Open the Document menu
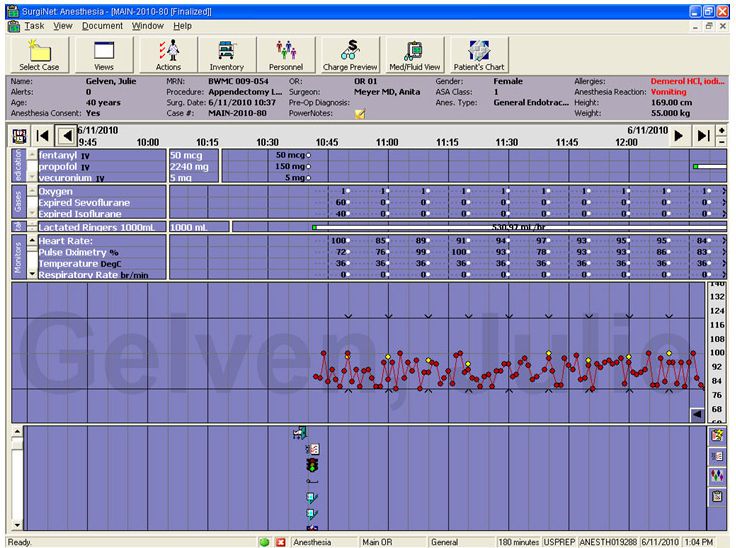The width and height of the screenshot is (736, 548). click(x=102, y=26)
